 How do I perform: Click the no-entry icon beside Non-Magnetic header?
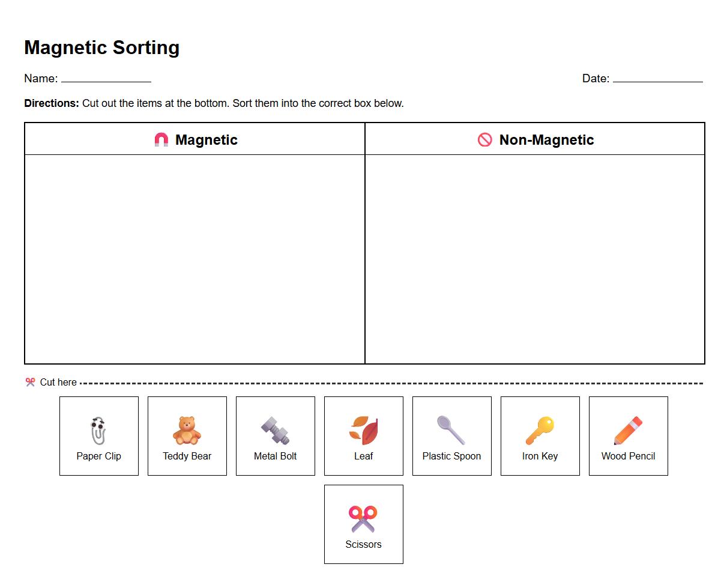[x=486, y=139]
